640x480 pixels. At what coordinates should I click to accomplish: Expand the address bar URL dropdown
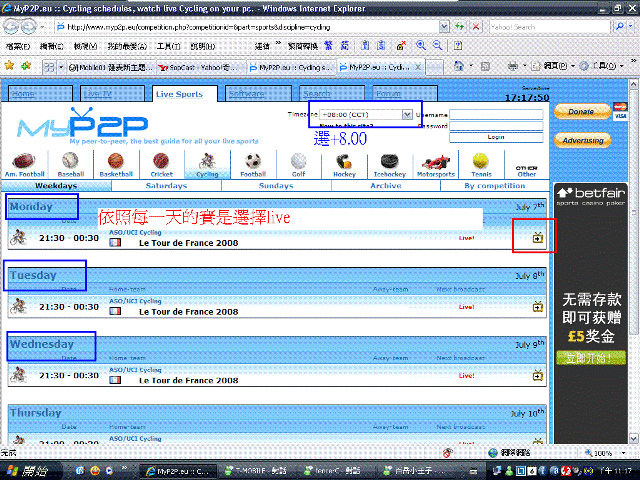(444, 27)
